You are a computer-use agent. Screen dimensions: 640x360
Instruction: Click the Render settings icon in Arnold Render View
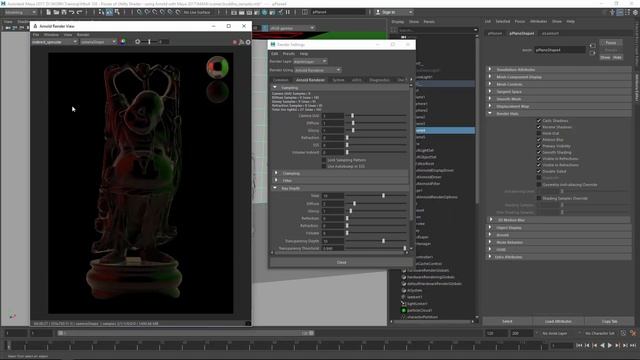(x=248, y=42)
